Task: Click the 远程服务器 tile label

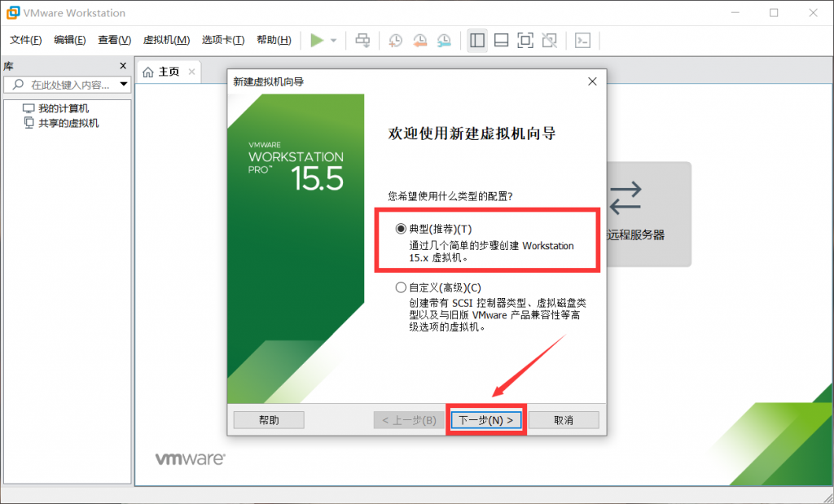Action: pos(635,235)
